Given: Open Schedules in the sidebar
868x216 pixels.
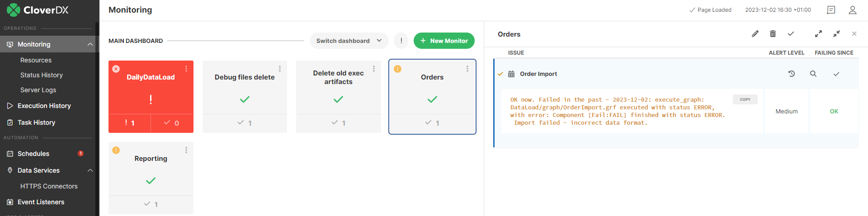Looking at the screenshot, I should pos(33,154).
